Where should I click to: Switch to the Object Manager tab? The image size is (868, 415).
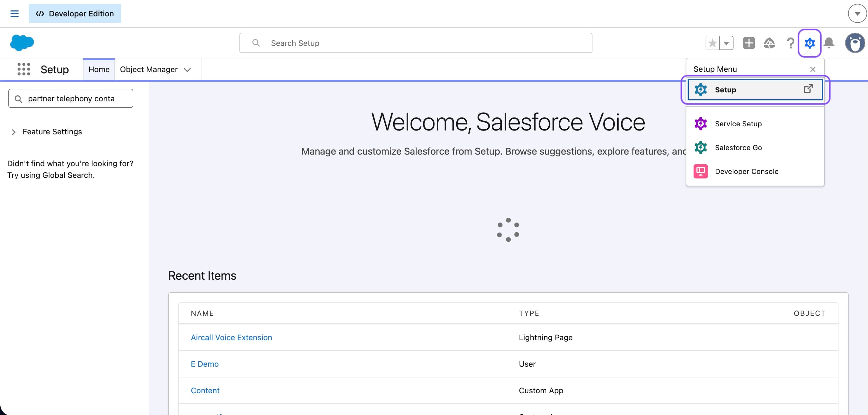point(148,69)
